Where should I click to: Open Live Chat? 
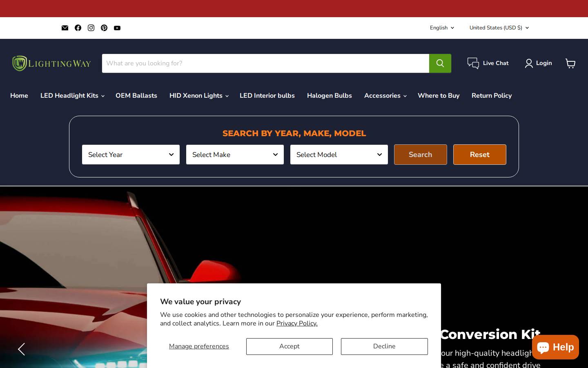pyautogui.click(x=488, y=63)
